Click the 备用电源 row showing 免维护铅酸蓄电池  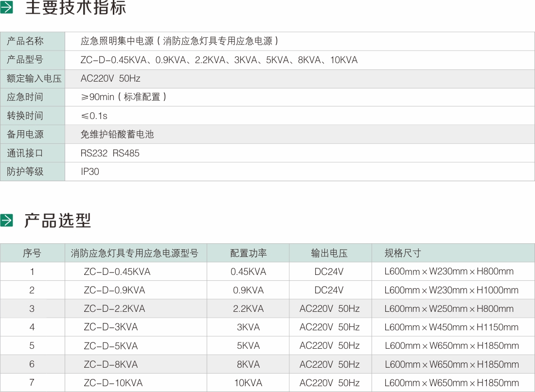point(117,134)
